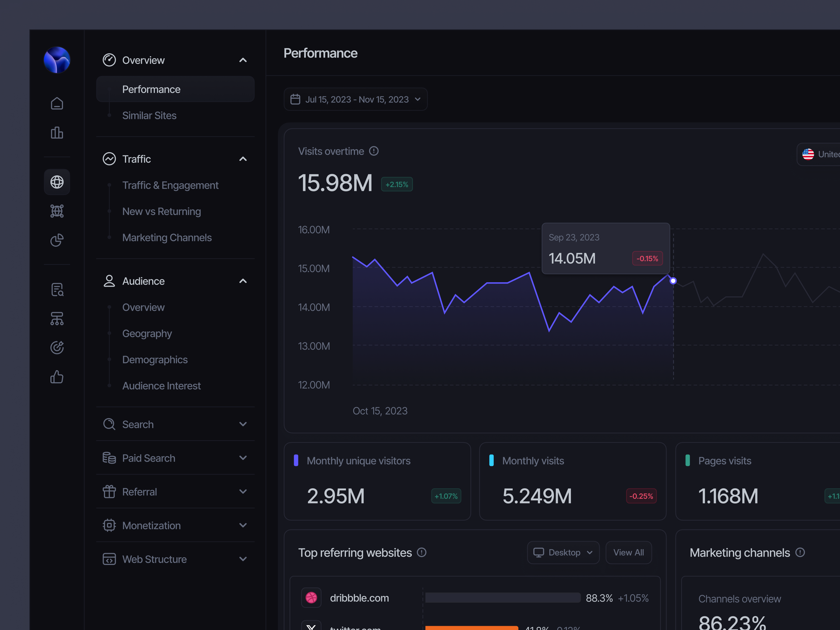This screenshot has height=630, width=840.
Task: Click the sitemap hierarchy icon in sidebar
Action: 57,319
